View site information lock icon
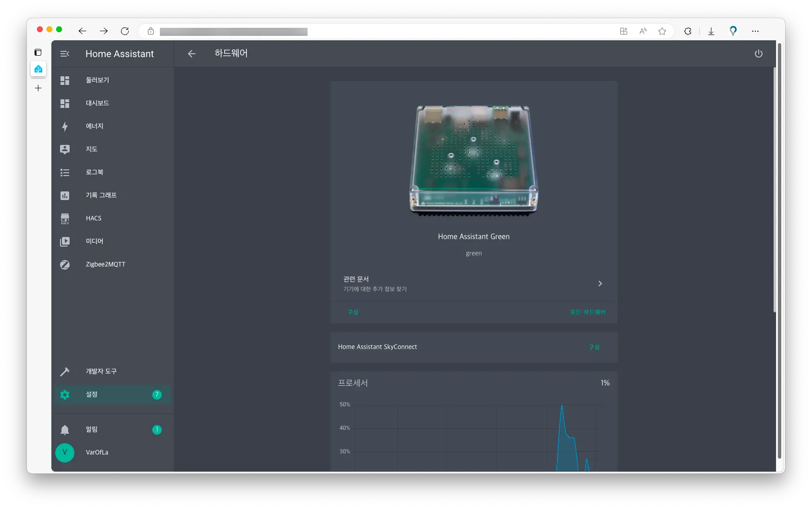This screenshot has width=812, height=509. (151, 31)
